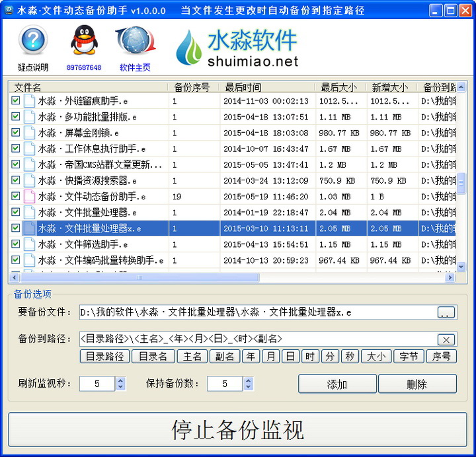Click file icon of 文件筛选助手 row
Viewport: 476px width, 457px height.
click(29, 244)
